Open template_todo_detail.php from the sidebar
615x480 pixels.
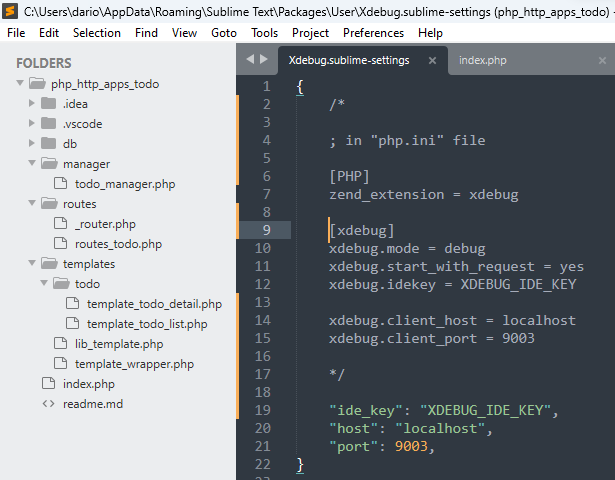pos(155,304)
